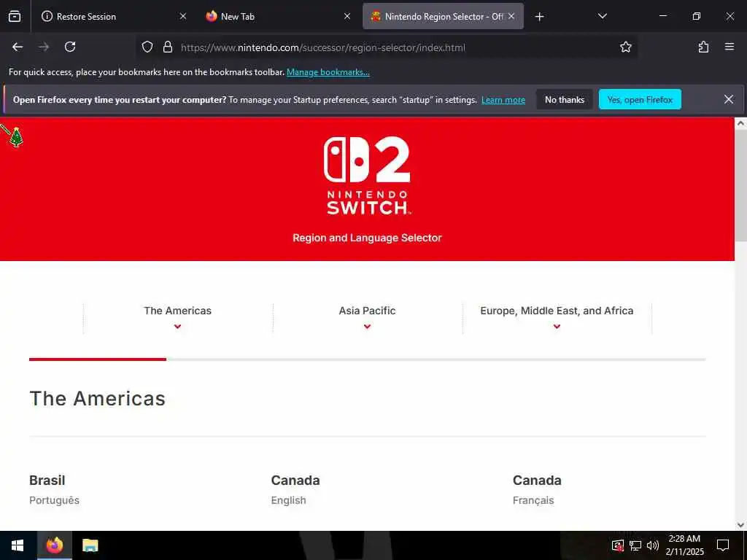
Task: Open the taskbar clock and date
Action: [x=684, y=545]
